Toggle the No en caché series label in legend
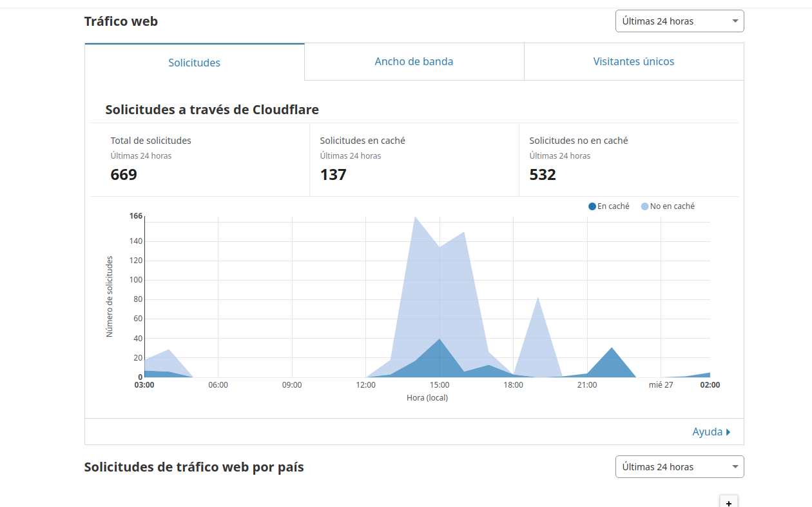 pos(672,206)
